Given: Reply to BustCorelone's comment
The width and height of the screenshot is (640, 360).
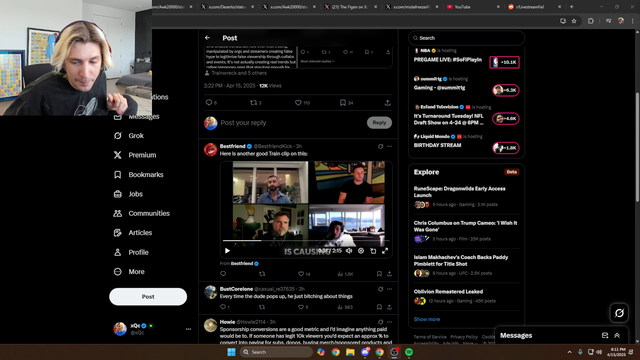Looking at the screenshot, I should click(x=223, y=307).
